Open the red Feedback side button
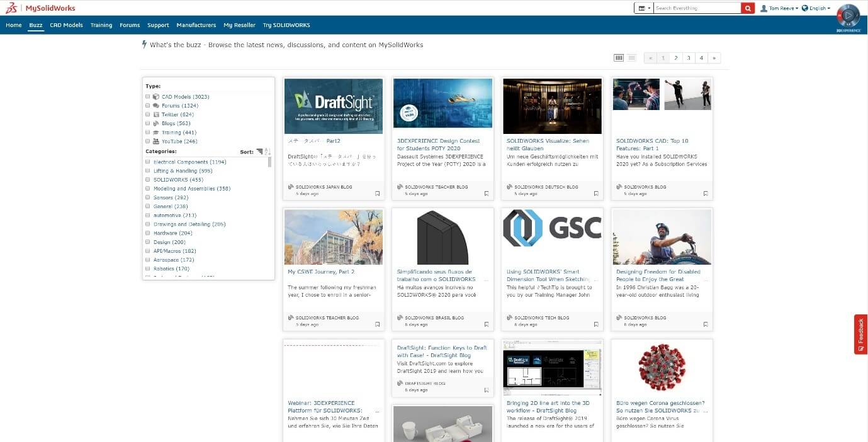 coord(860,334)
